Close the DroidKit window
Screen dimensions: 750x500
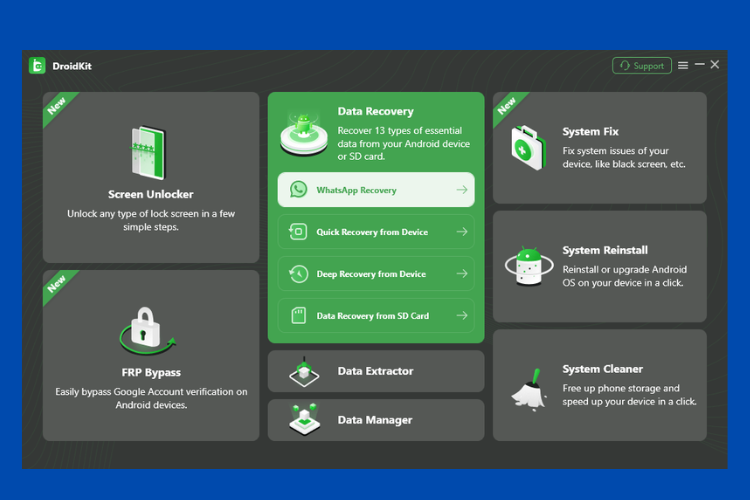(x=715, y=64)
